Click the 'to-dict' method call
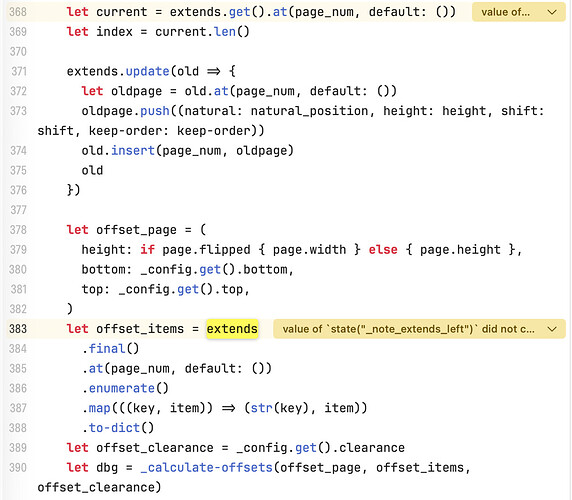Image resolution: width=572 pixels, height=500 pixels. click(114, 428)
